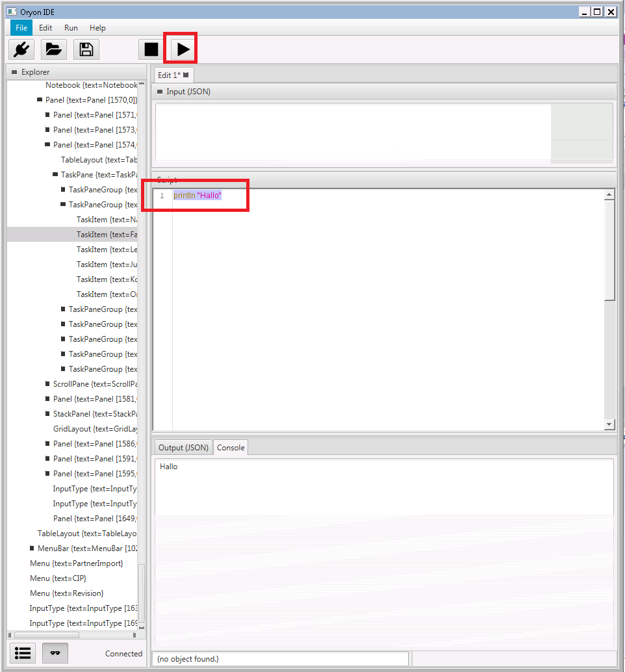This screenshot has width=625, height=672.
Task: Expand the ScrollPane tree node
Action: [x=47, y=383]
